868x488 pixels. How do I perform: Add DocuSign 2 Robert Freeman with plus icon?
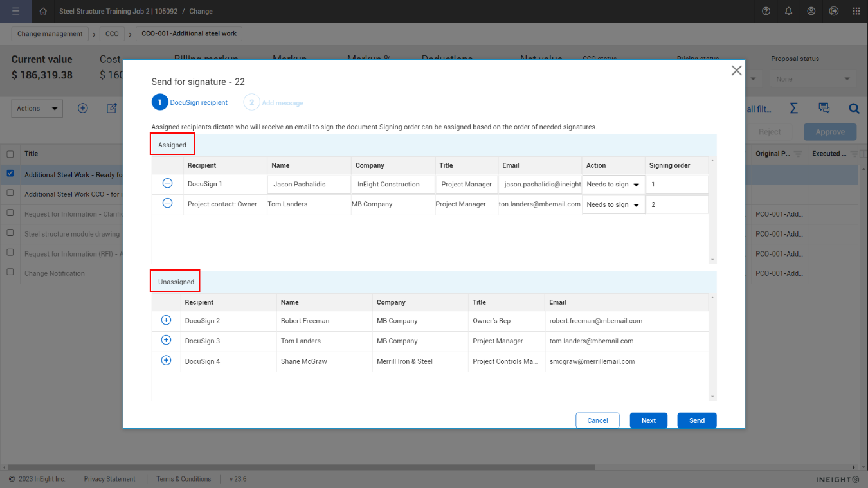click(166, 320)
